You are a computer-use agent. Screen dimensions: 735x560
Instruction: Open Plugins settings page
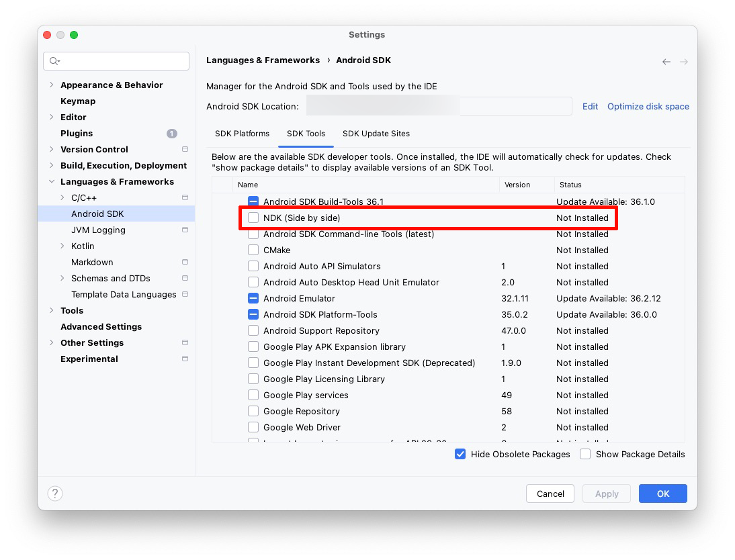[x=77, y=134]
